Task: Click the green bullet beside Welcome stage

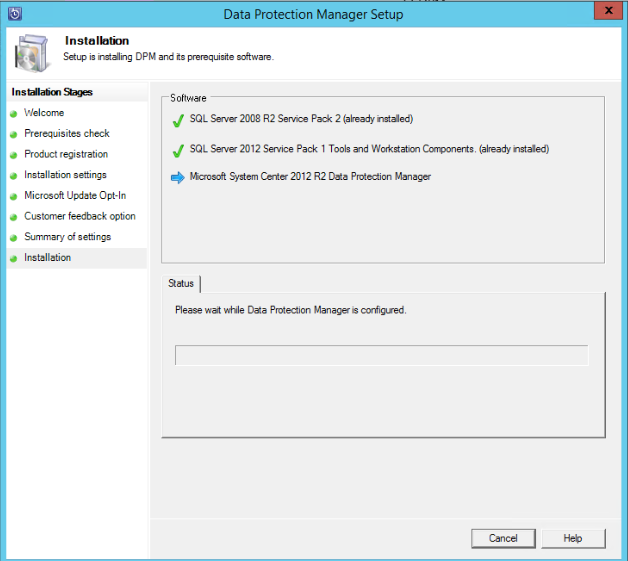Action: tap(14, 113)
